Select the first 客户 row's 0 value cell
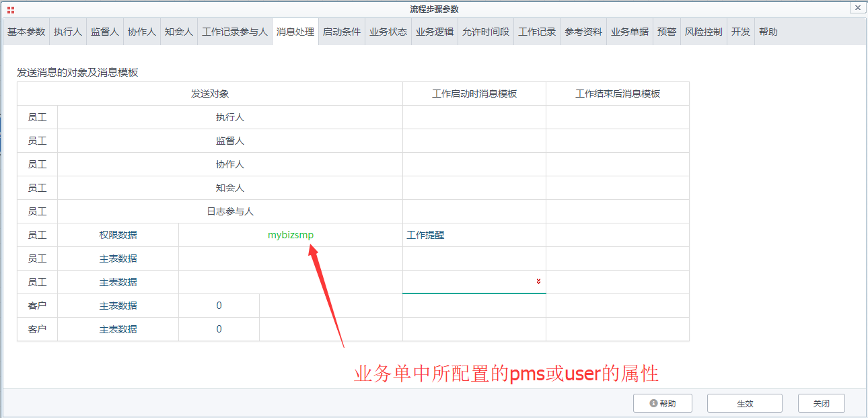This screenshot has width=868, height=418. pos(219,306)
